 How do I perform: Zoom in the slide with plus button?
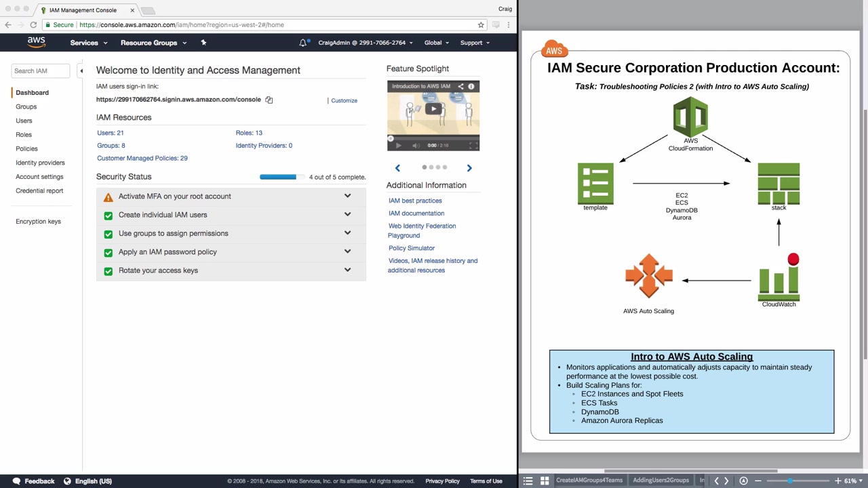(838, 481)
